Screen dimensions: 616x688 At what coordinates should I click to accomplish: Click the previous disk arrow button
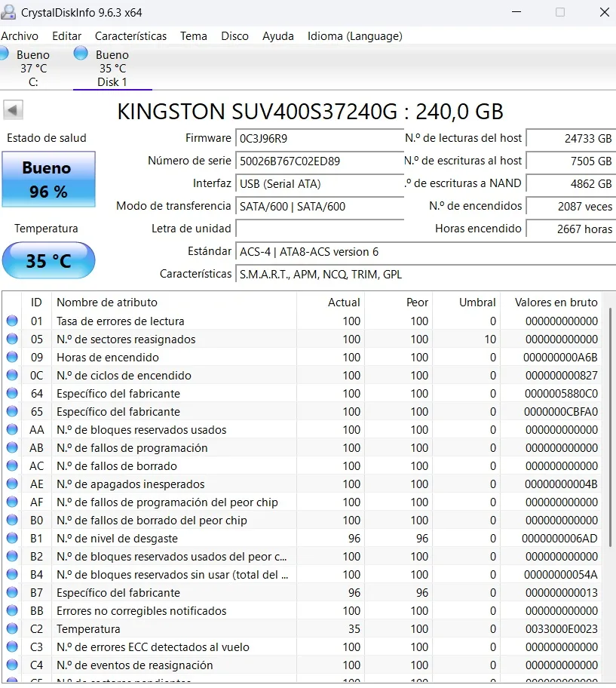tap(13, 109)
